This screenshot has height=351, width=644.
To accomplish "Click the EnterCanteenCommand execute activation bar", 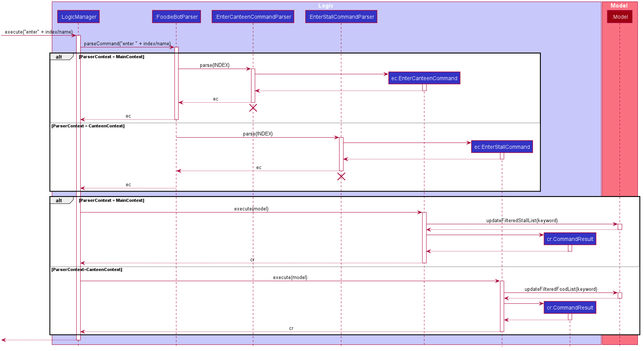I will (424, 238).
